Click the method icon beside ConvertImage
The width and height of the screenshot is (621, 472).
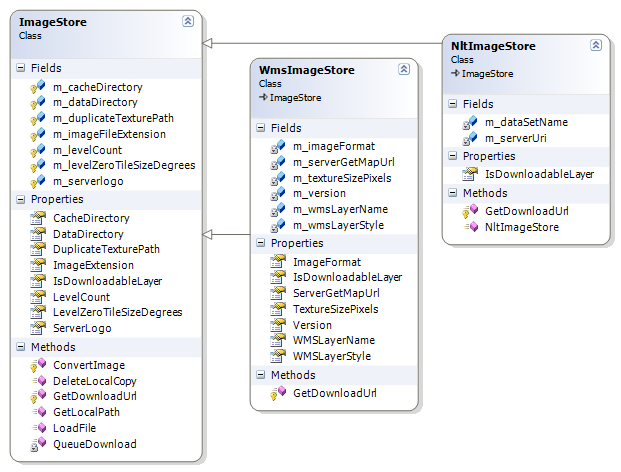pos(38,365)
